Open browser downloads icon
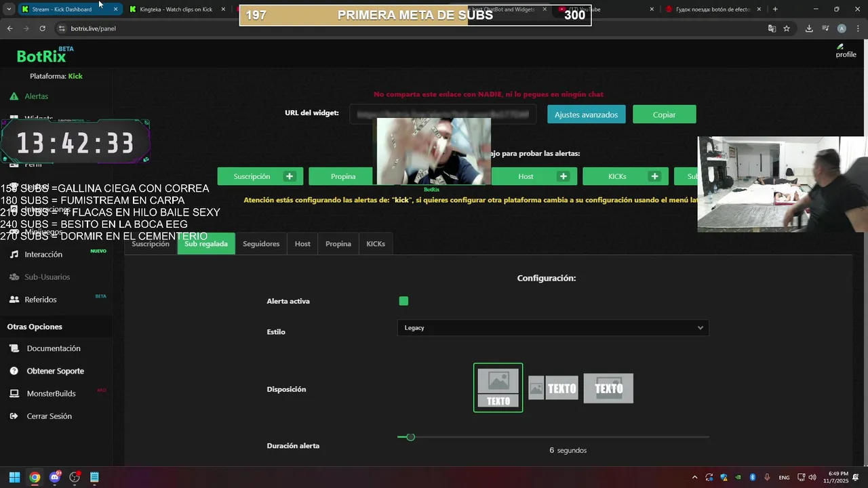The image size is (868, 488). point(809,28)
